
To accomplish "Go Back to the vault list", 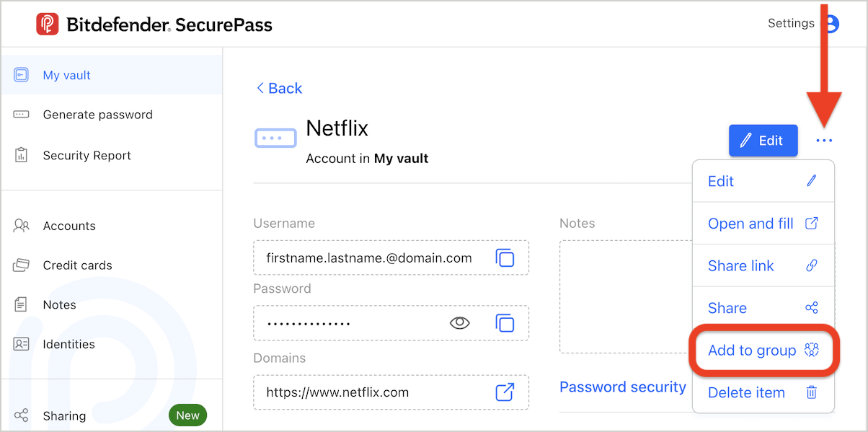I will 279,89.
